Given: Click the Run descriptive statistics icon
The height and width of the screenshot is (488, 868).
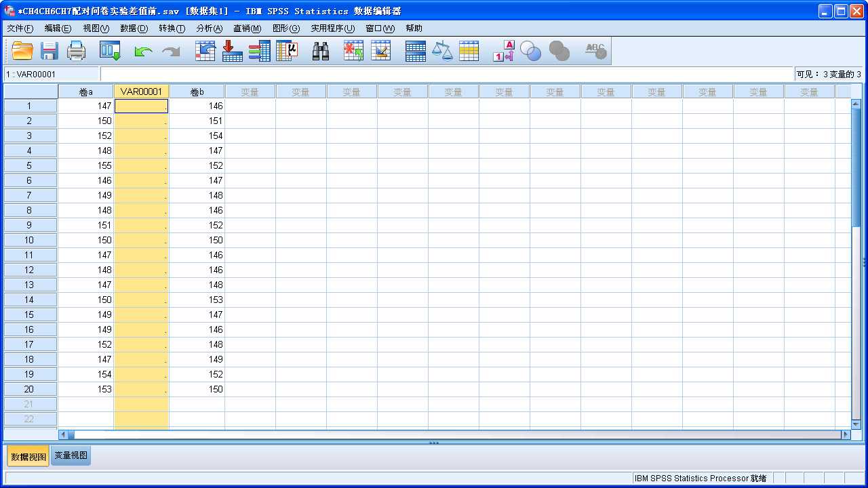Looking at the screenshot, I should 287,51.
